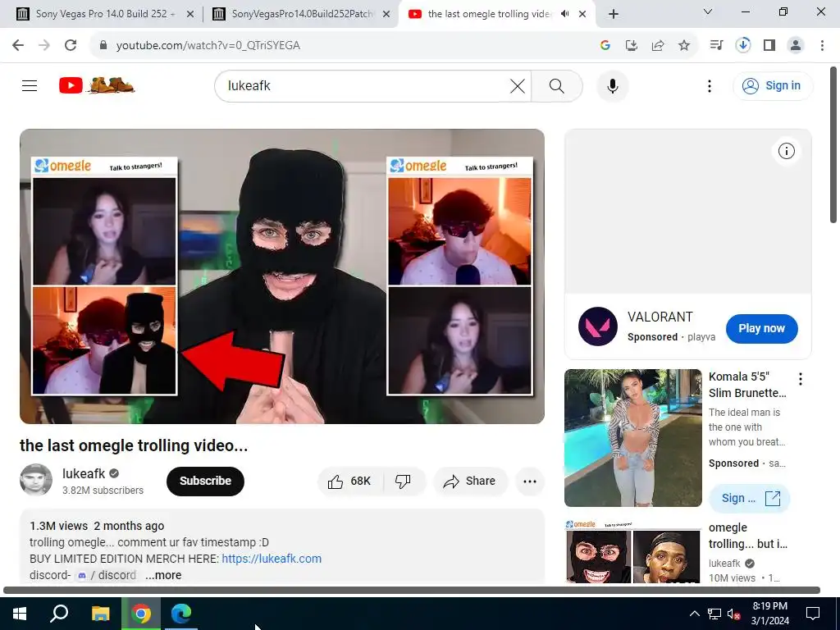Share the video
Viewport: 840px width, 630px height.
tap(470, 481)
